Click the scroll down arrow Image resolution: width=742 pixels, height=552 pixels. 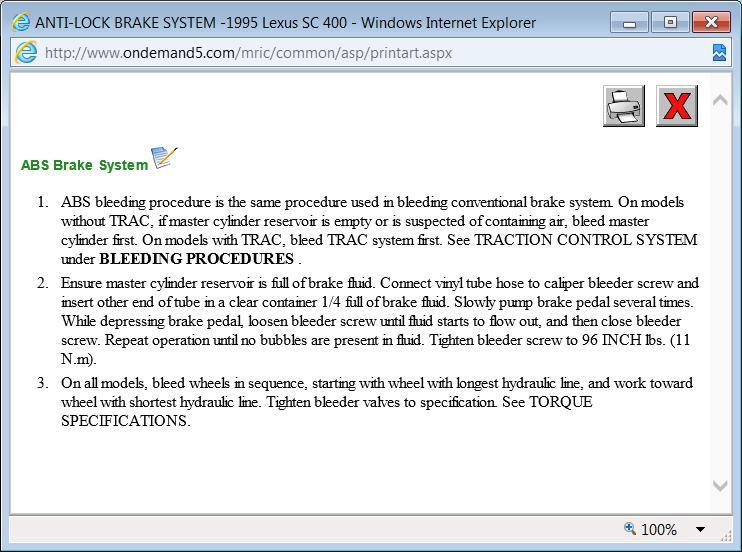click(720, 485)
